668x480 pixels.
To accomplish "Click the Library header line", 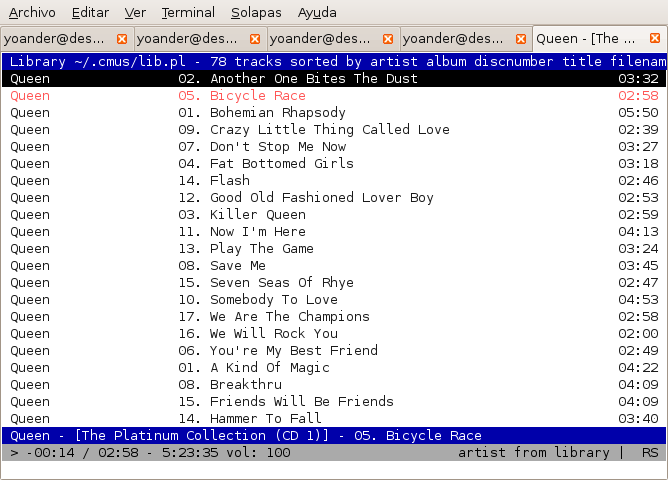I will coord(334,61).
